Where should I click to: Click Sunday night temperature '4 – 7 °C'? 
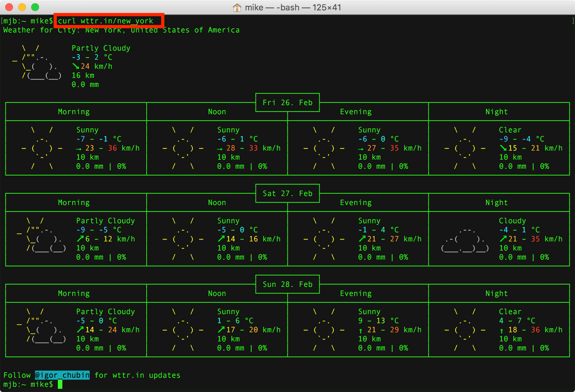[517, 321]
